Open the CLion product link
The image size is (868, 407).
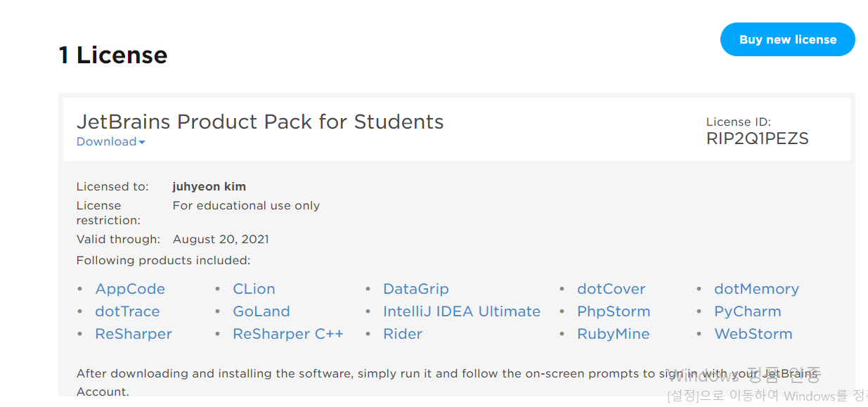point(254,289)
